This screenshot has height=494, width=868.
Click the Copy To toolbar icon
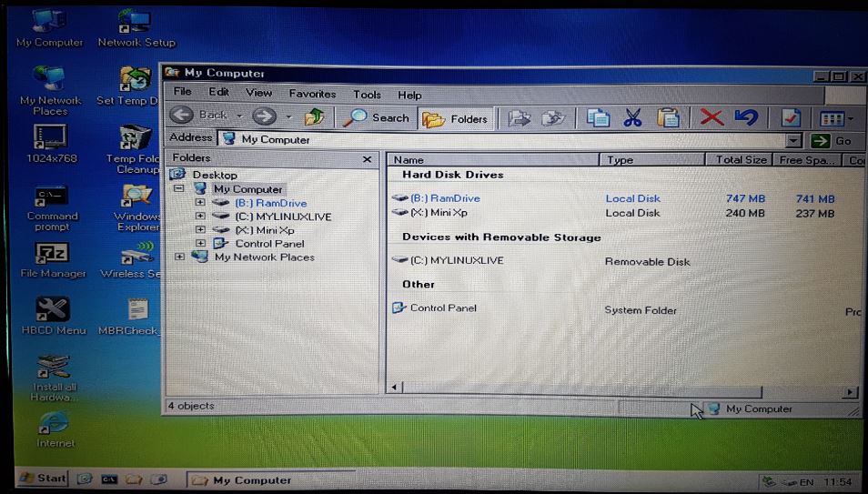pos(553,118)
